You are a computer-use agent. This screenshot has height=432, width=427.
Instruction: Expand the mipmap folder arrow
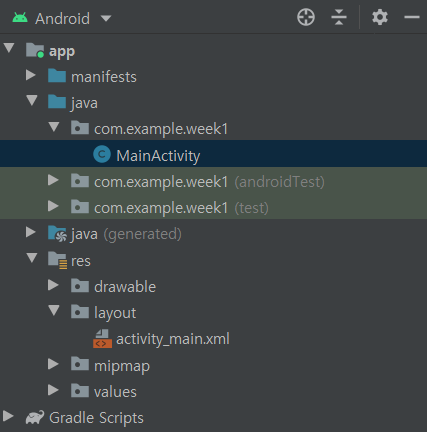point(53,364)
